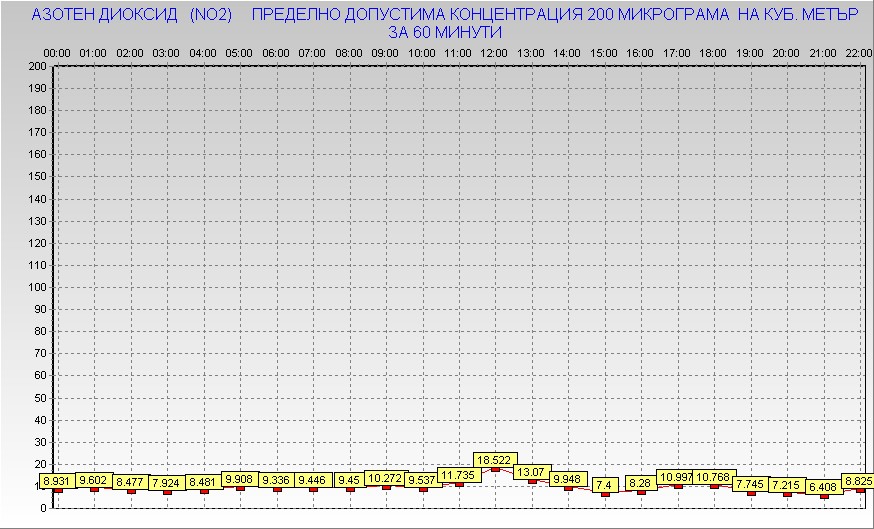Select the 10.272 value label
The height and width of the screenshot is (529, 874).
(386, 478)
